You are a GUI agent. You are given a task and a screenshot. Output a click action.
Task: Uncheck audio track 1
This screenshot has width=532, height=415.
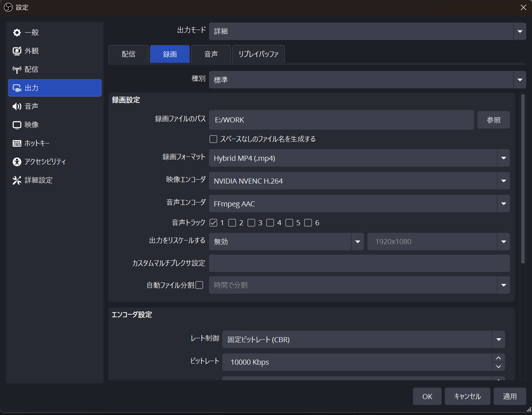(x=213, y=223)
